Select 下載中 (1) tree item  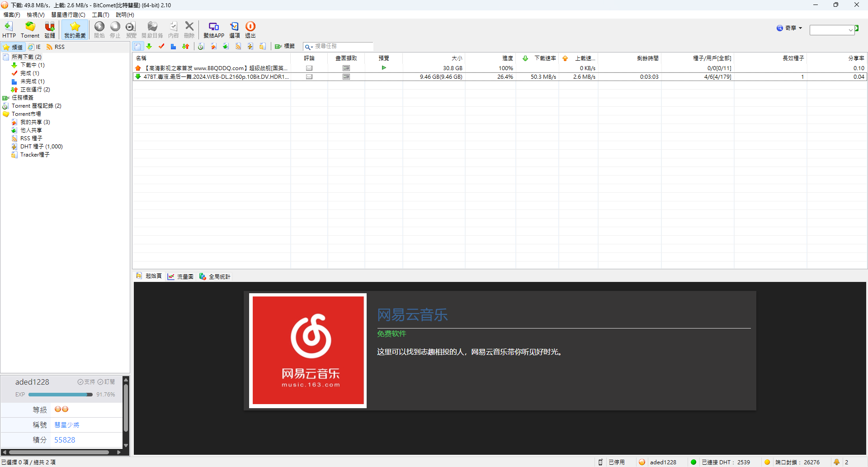click(x=33, y=65)
